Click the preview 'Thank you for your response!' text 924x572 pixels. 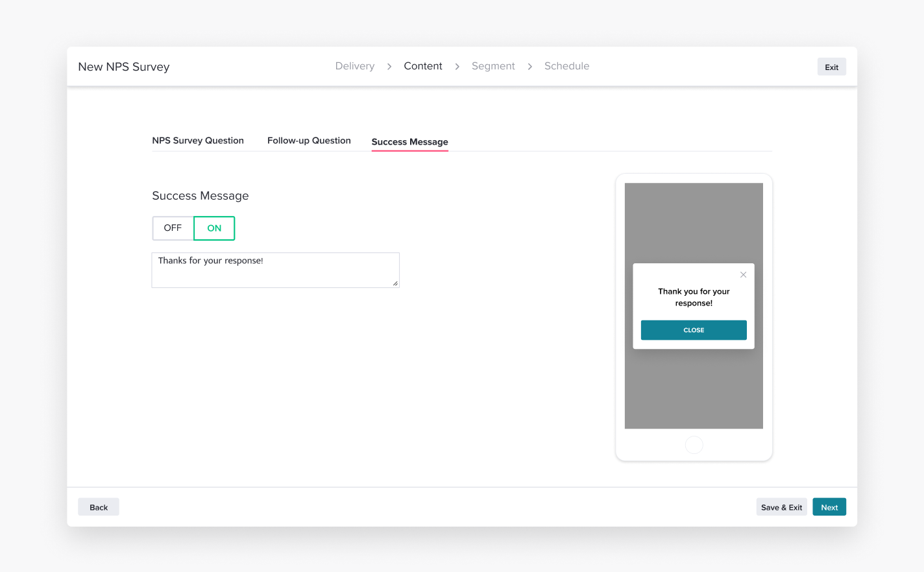click(694, 297)
